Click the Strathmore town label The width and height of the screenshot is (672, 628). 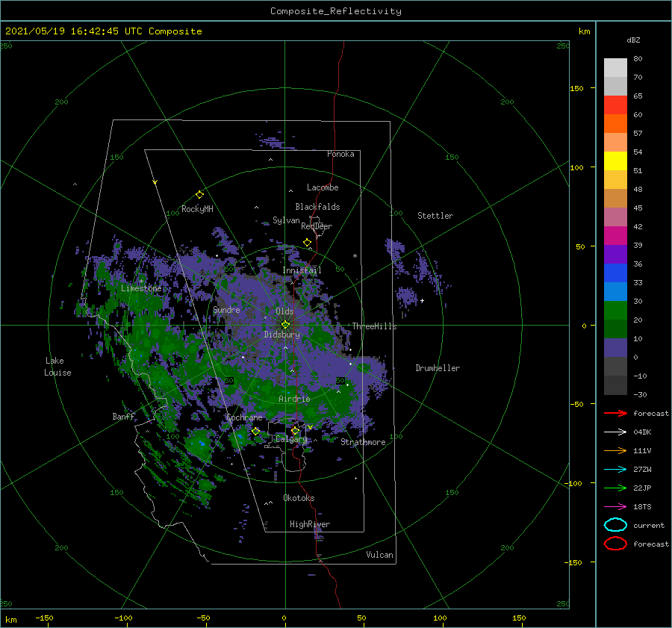tap(363, 442)
